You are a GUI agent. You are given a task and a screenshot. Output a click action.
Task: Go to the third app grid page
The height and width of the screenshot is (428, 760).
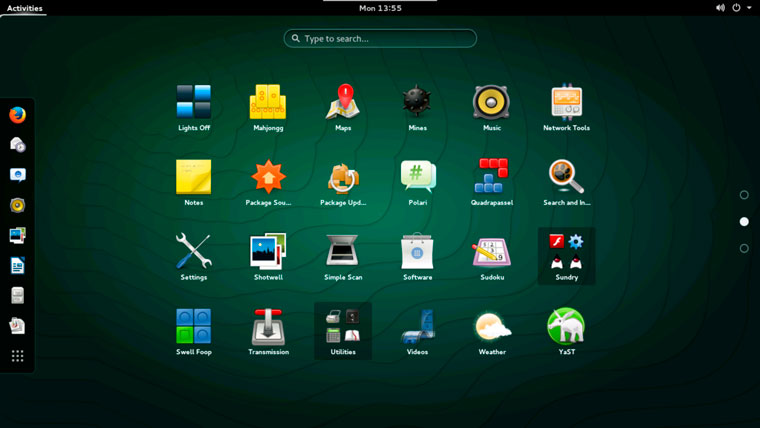tap(744, 248)
